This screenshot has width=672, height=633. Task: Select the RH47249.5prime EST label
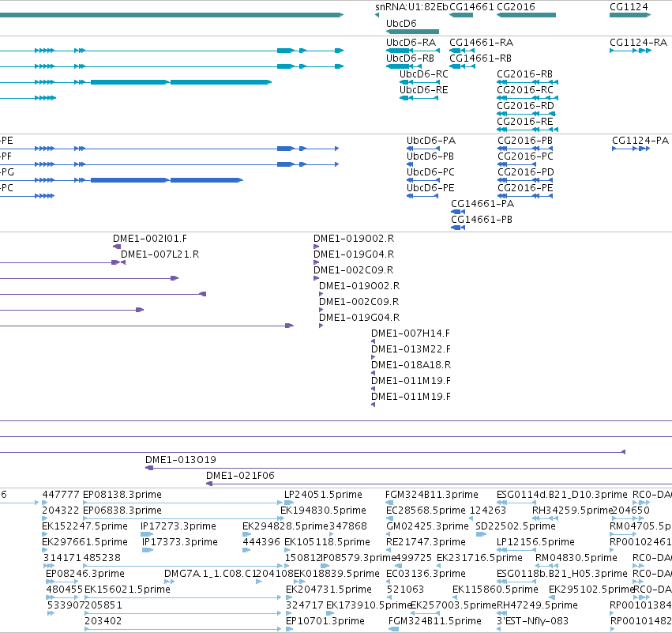537,606
